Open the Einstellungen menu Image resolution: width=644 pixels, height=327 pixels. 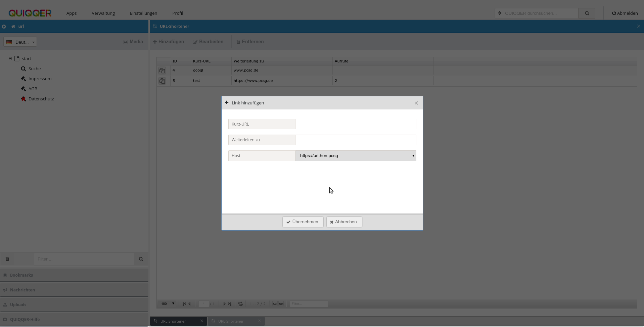pyautogui.click(x=143, y=13)
